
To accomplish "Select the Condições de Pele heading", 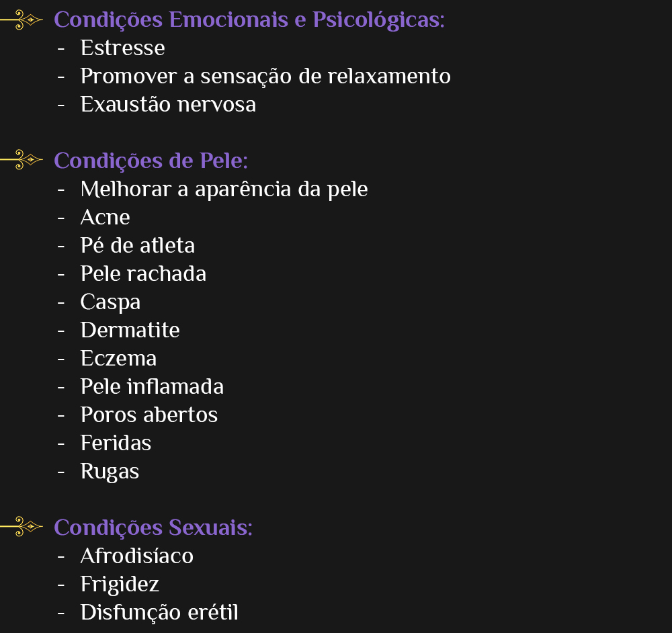I will [151, 161].
